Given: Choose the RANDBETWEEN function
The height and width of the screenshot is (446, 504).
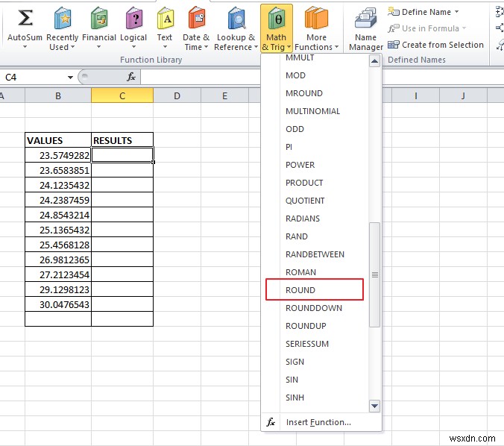Looking at the screenshot, I should coord(315,254).
